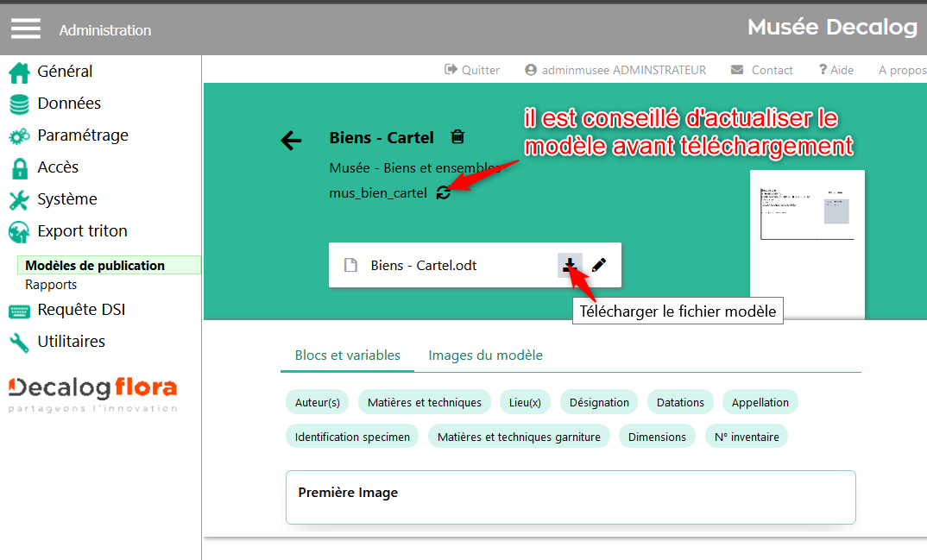Select the Appellation block tag
The image size is (927, 560).
click(760, 402)
